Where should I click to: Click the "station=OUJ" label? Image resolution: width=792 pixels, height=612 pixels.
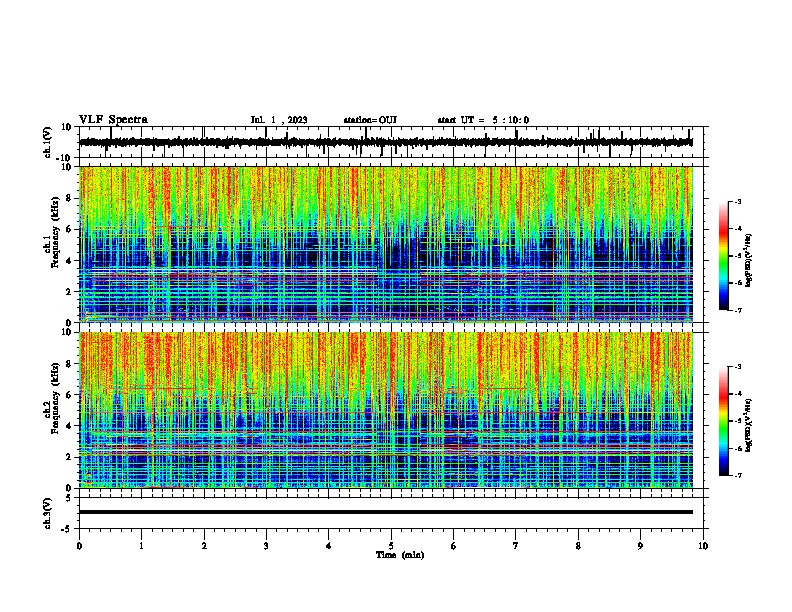[370, 120]
